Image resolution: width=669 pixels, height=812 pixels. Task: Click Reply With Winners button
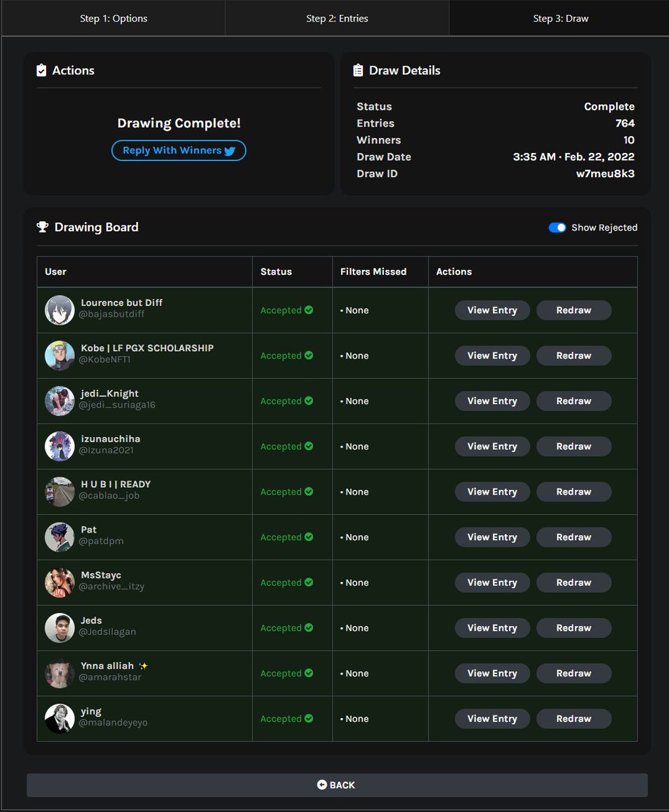179,150
